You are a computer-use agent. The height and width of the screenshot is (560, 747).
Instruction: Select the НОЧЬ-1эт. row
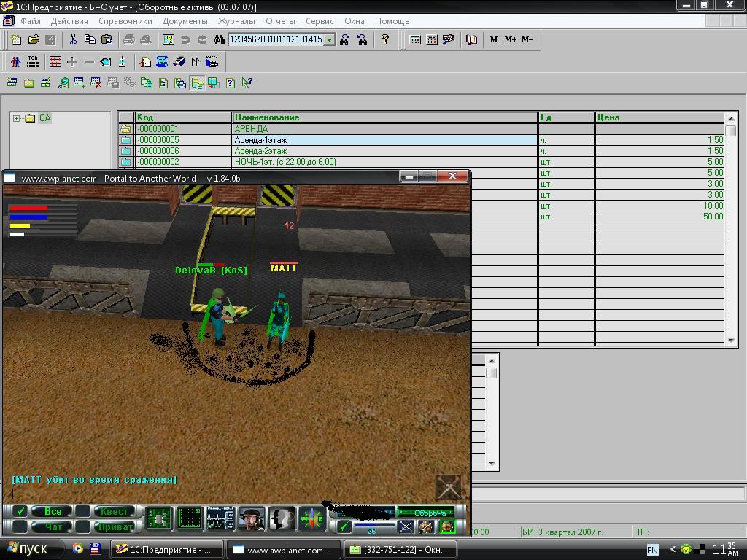coord(422,162)
